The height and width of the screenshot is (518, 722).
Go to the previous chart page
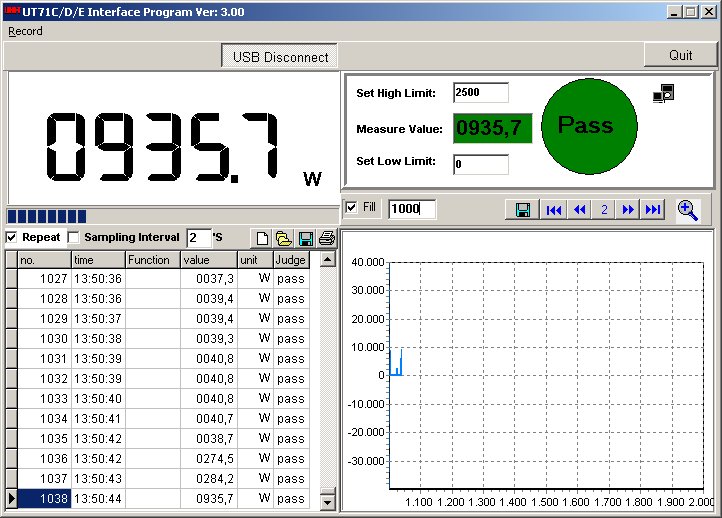coord(579,209)
